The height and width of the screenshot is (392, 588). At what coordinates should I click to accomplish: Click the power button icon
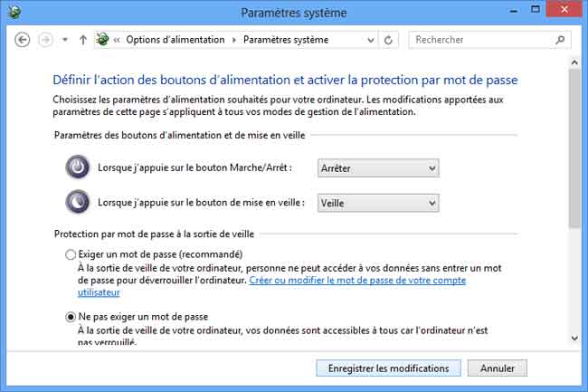pos(79,167)
